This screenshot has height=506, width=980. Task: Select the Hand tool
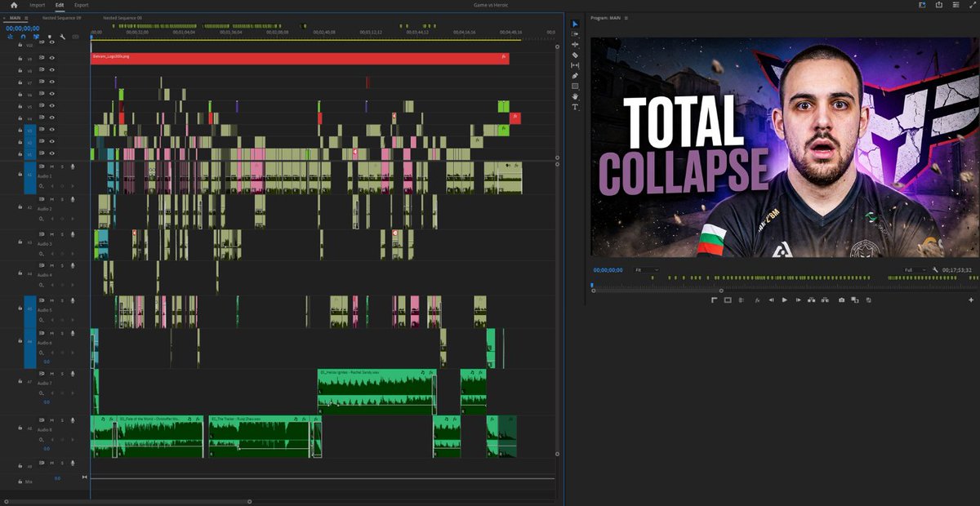pos(575,96)
